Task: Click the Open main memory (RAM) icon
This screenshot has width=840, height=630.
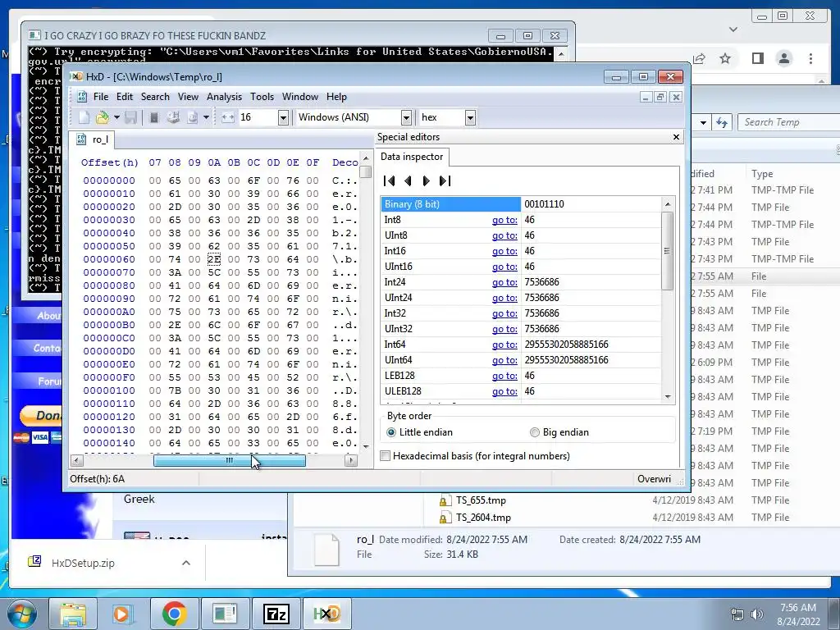Action: (x=154, y=117)
